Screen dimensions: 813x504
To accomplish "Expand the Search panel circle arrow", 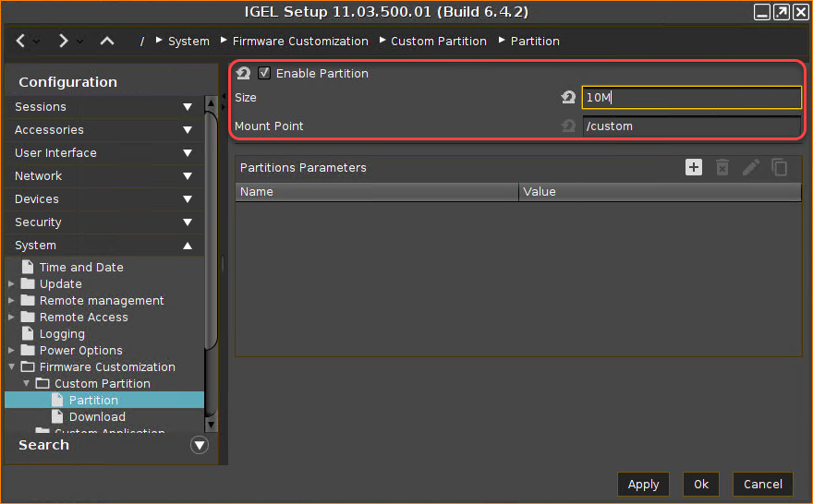I will [x=199, y=445].
